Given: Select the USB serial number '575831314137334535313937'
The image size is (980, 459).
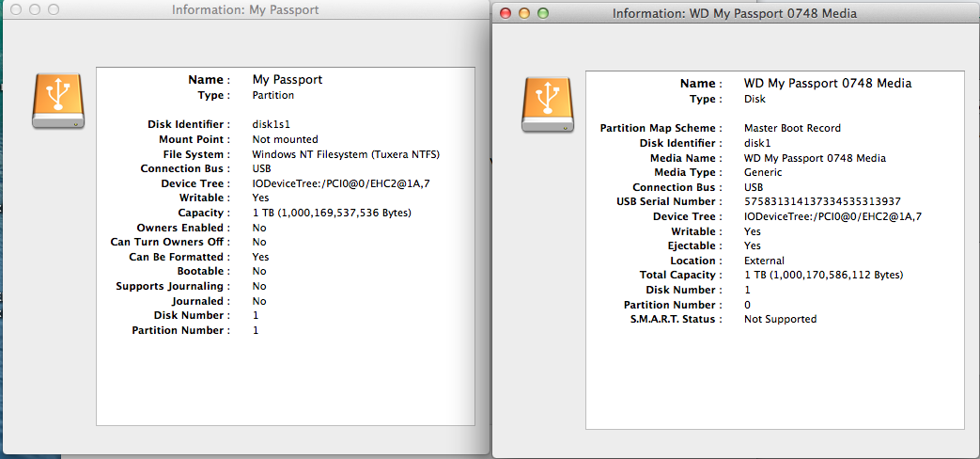Looking at the screenshot, I should point(822,201).
